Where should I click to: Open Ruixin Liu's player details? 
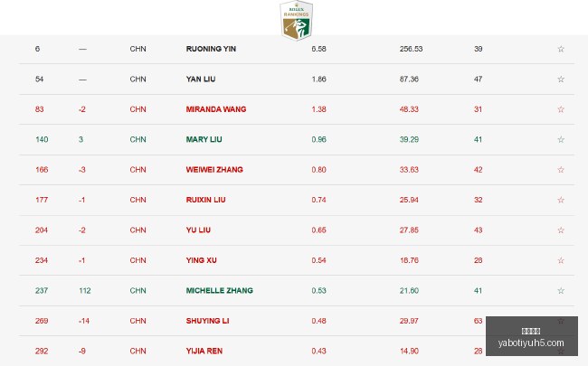tap(206, 200)
